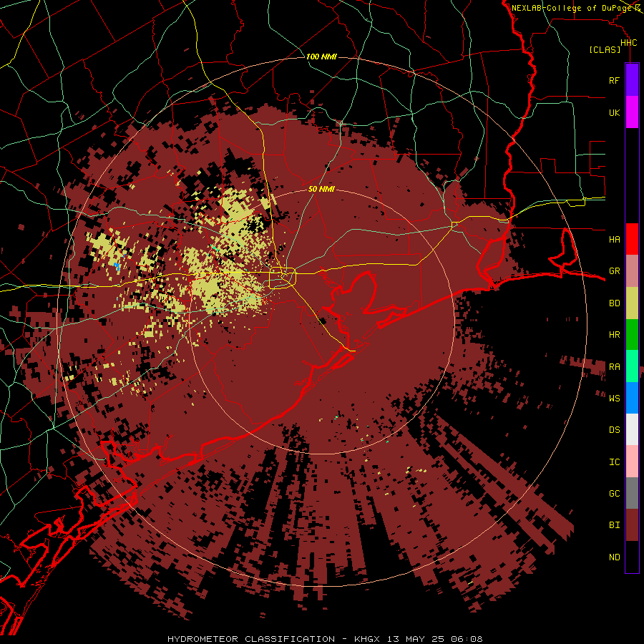The image size is (644, 644).
Task: Click the HR green legend swatch
Action: click(x=632, y=334)
